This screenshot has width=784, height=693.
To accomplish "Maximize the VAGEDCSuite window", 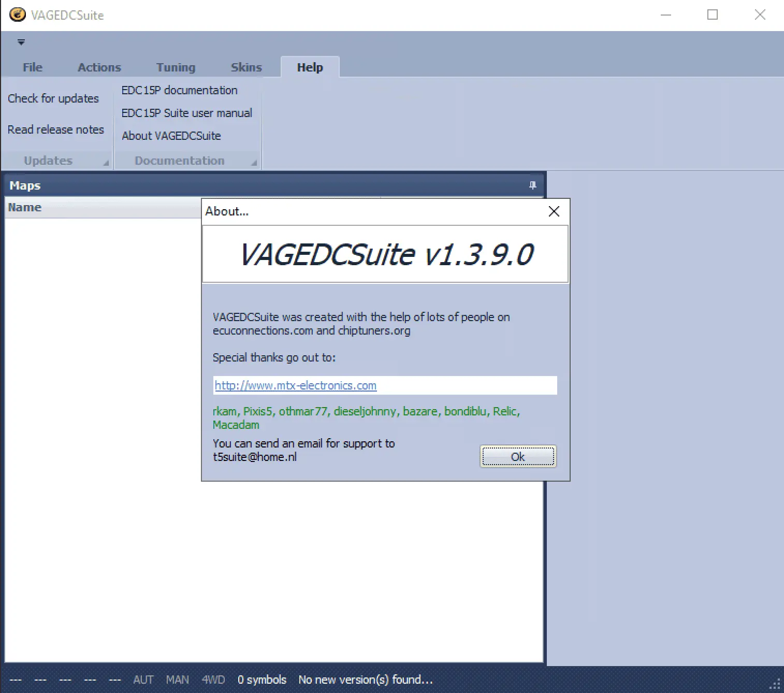I will pos(713,15).
